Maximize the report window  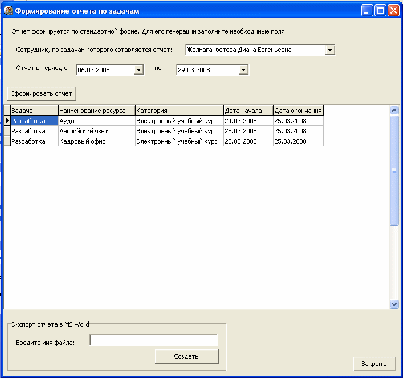tap(380, 11)
